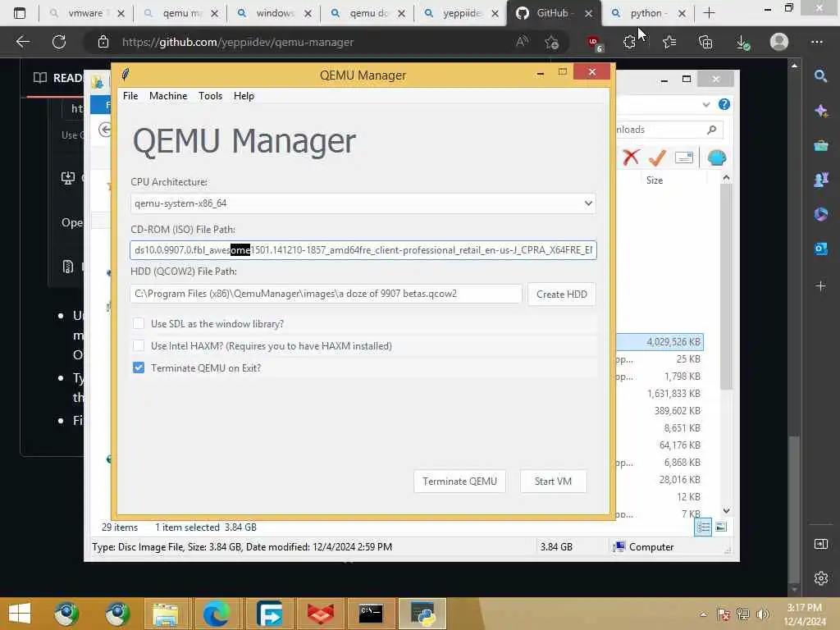The height and width of the screenshot is (630, 840).
Task: Open File Explorer from the taskbar
Action: (x=166, y=614)
